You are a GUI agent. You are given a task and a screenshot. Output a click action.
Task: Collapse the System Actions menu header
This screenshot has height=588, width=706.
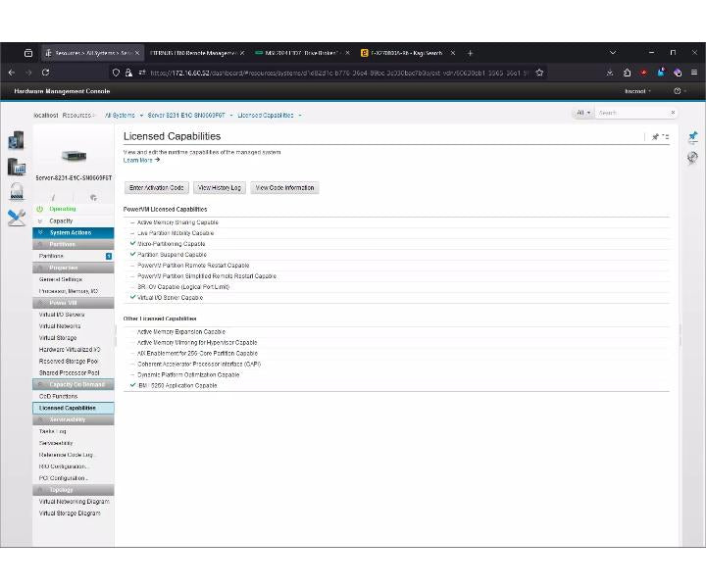[73, 232]
